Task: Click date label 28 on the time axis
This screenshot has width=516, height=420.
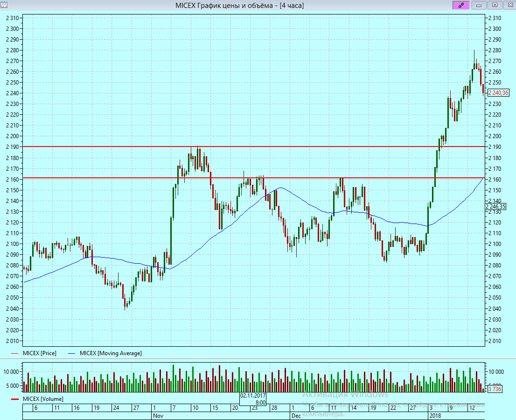Action: pos(274,408)
